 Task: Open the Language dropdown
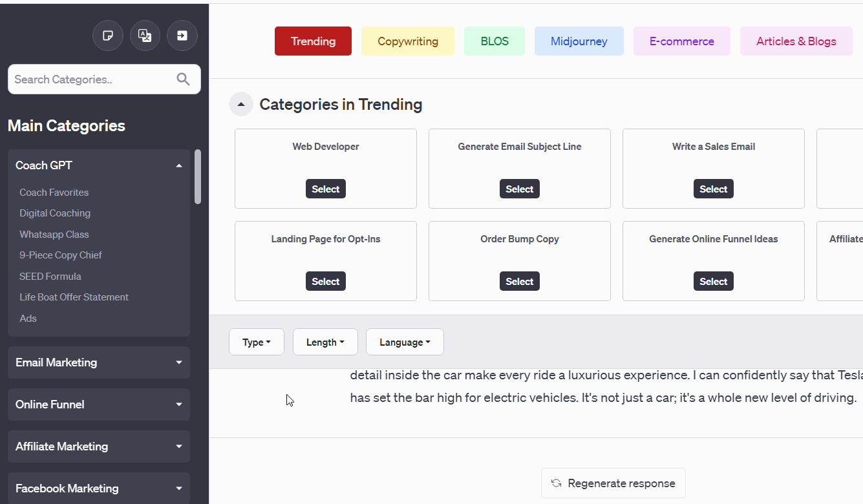[x=405, y=342]
